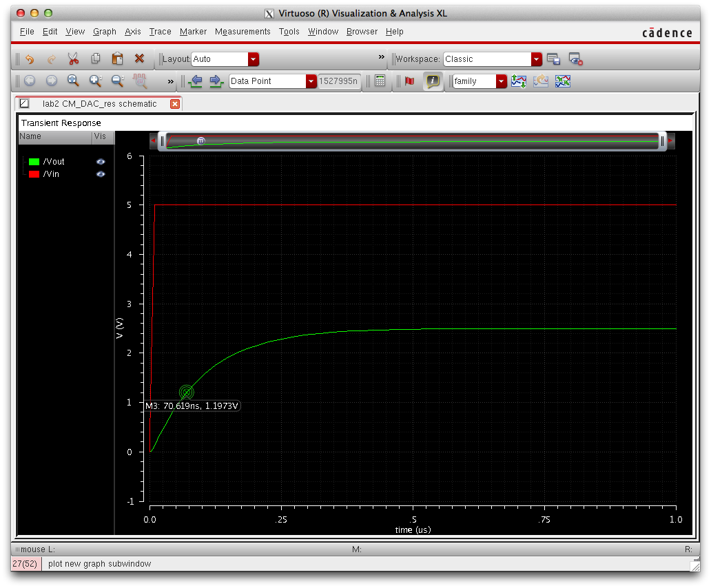Viewport: 711px width, 588px height.
Task: Toggle visibility of the /Vin trace
Action: pyautogui.click(x=101, y=174)
